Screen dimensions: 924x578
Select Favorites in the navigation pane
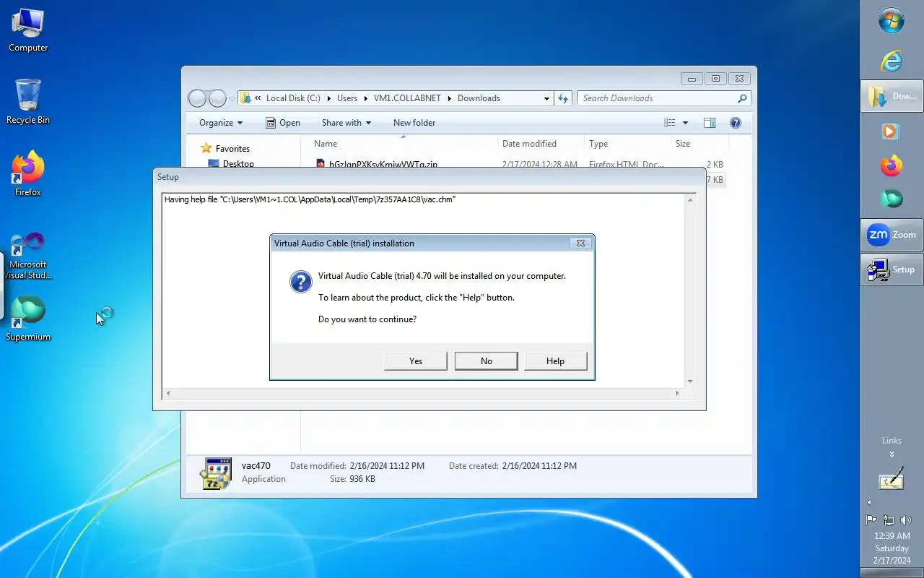pyautogui.click(x=232, y=149)
